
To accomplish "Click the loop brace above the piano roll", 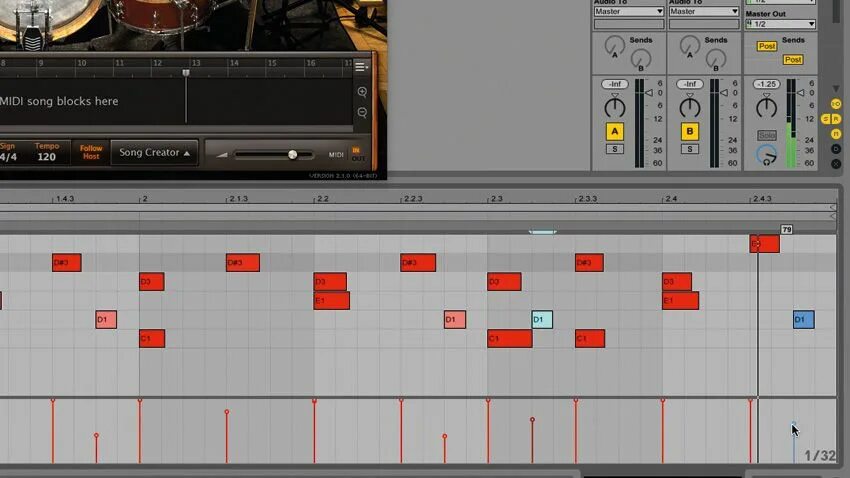I will pos(543,232).
